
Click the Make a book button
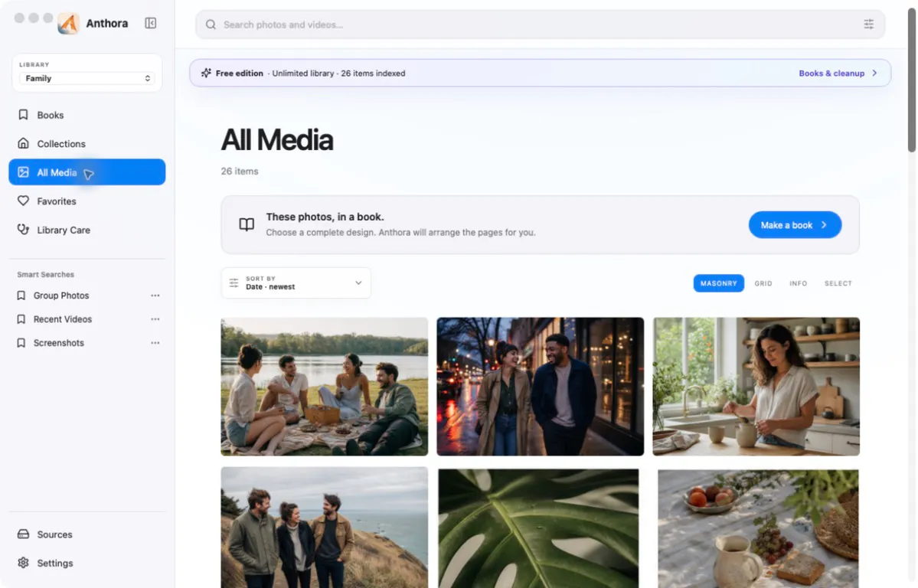[795, 225]
